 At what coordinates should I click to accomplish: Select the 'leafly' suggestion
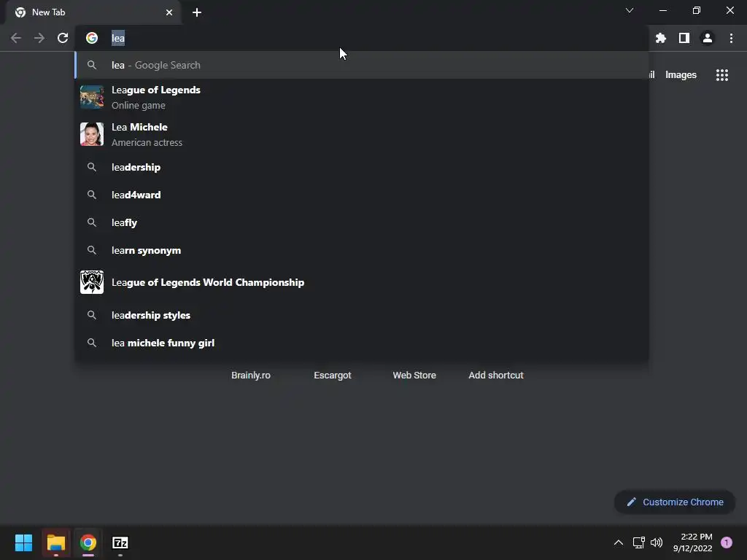[362, 222]
